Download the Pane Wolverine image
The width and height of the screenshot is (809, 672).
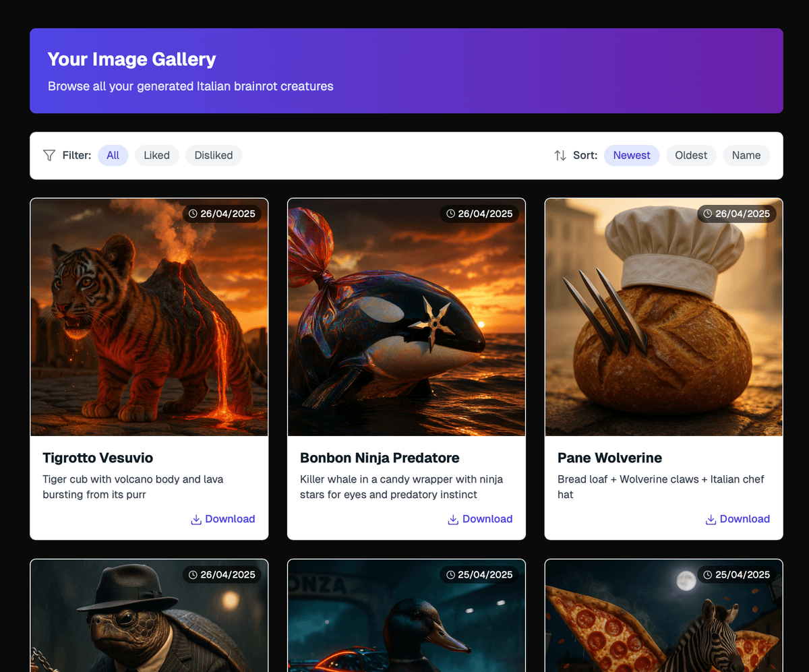744,519
